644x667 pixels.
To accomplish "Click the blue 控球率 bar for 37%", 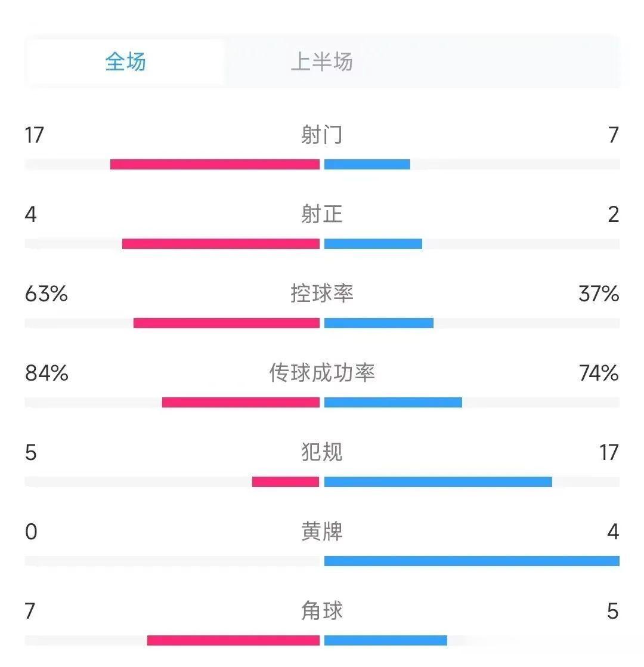I will click(379, 323).
